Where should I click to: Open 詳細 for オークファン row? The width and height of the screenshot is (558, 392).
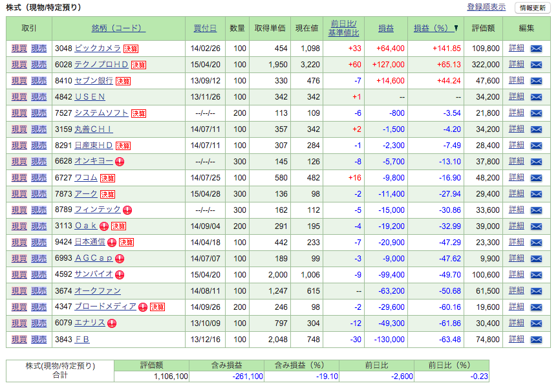coord(517,291)
